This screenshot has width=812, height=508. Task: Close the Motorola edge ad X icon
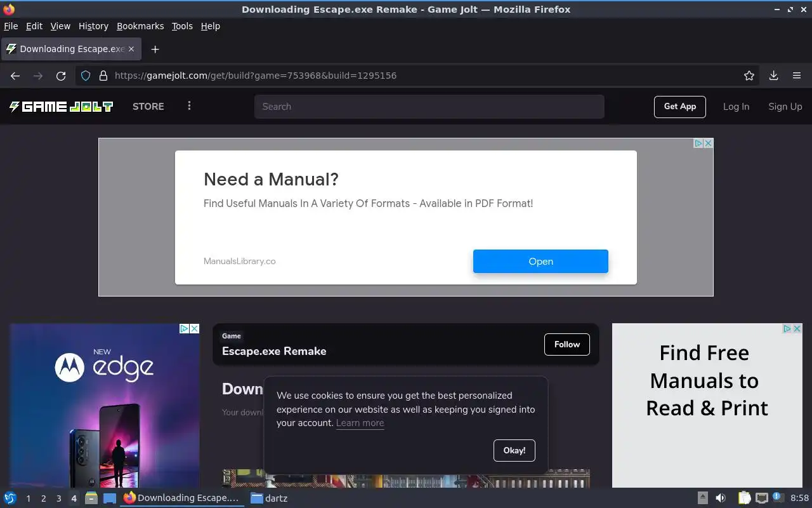click(x=195, y=329)
